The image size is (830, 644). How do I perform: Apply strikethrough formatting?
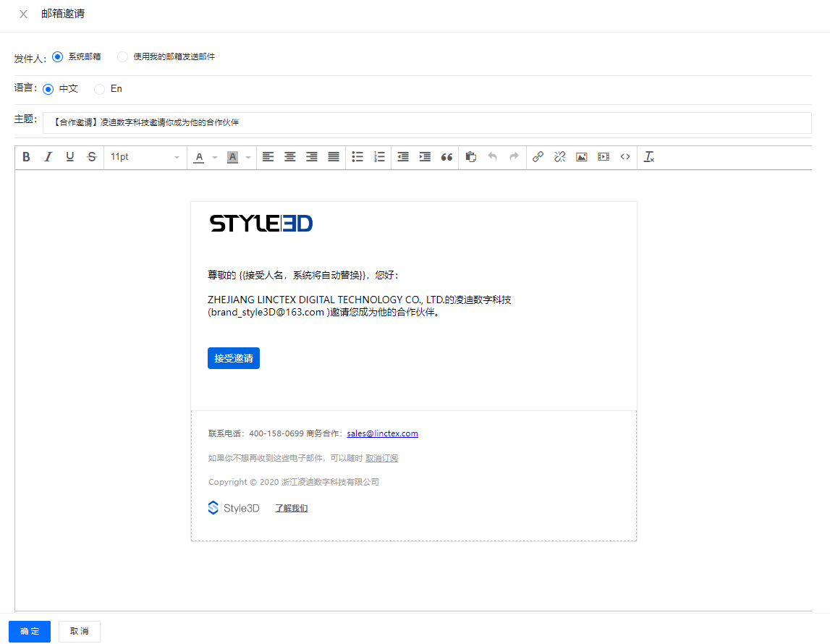pyautogui.click(x=92, y=156)
